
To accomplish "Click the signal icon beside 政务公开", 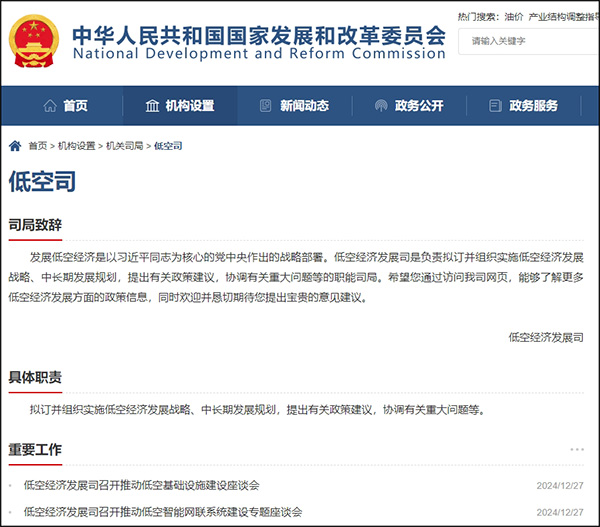I will (381, 106).
